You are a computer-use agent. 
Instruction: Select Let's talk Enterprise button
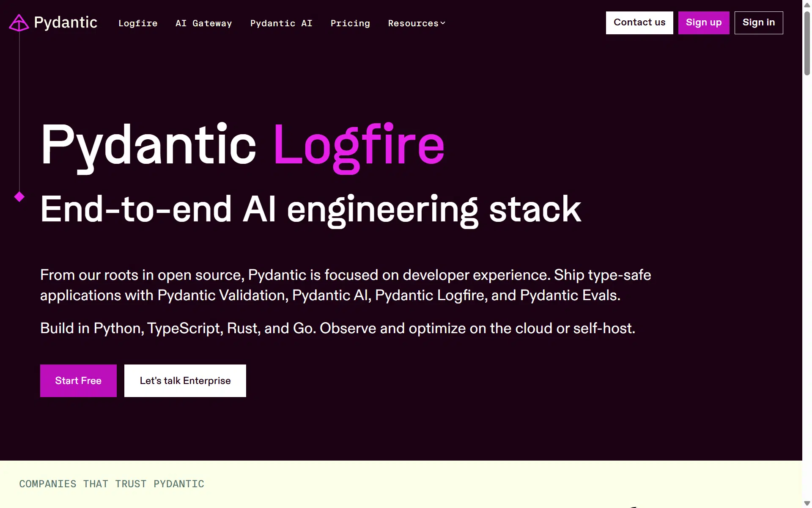pyautogui.click(x=185, y=381)
